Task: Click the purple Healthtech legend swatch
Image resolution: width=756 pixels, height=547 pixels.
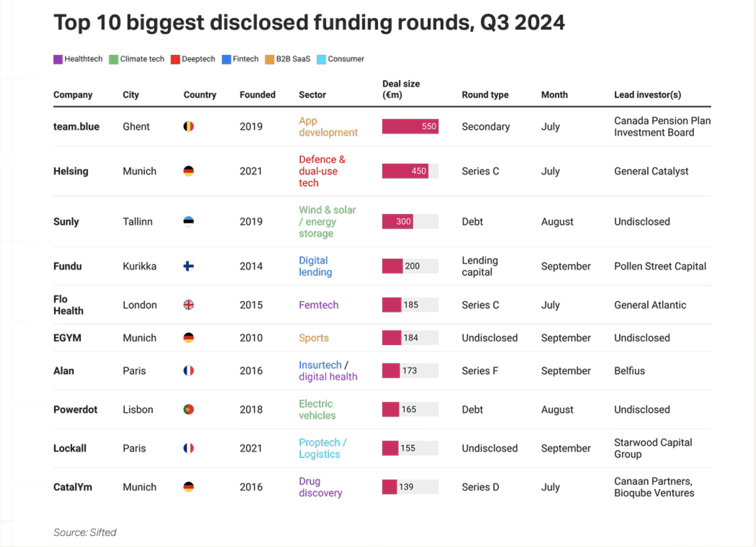Action: point(58,59)
